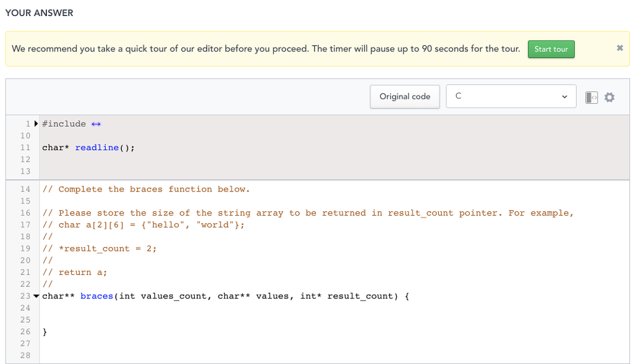This screenshot has width=633, height=364.
Task: Start the editor tour
Action: (551, 48)
